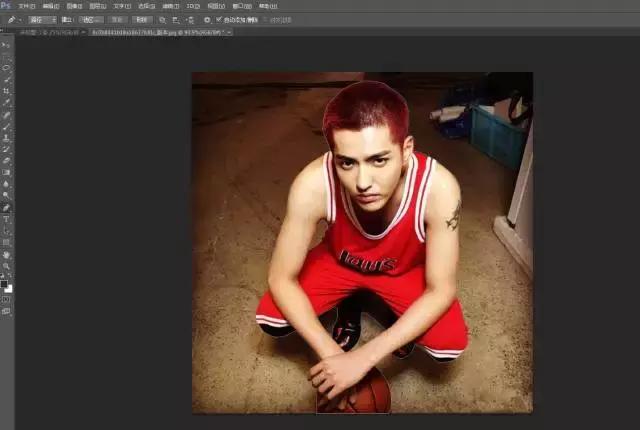Toggle the 自动添加/删除 checkbox
The height and width of the screenshot is (430, 640).
(x=219, y=19)
